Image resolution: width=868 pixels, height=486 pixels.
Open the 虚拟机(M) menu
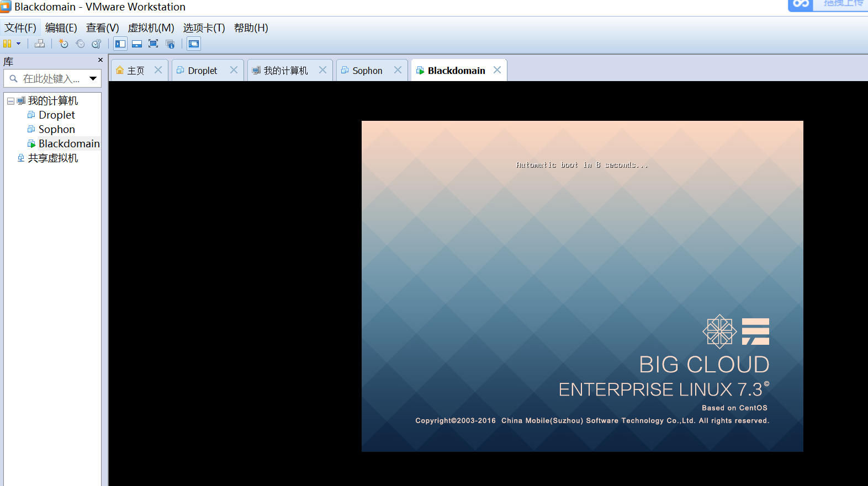[151, 28]
